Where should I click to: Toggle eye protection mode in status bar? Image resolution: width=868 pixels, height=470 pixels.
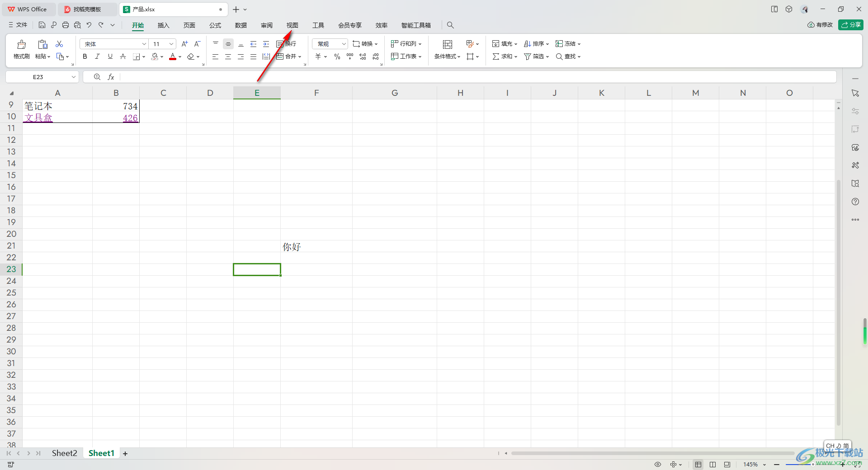click(658, 465)
